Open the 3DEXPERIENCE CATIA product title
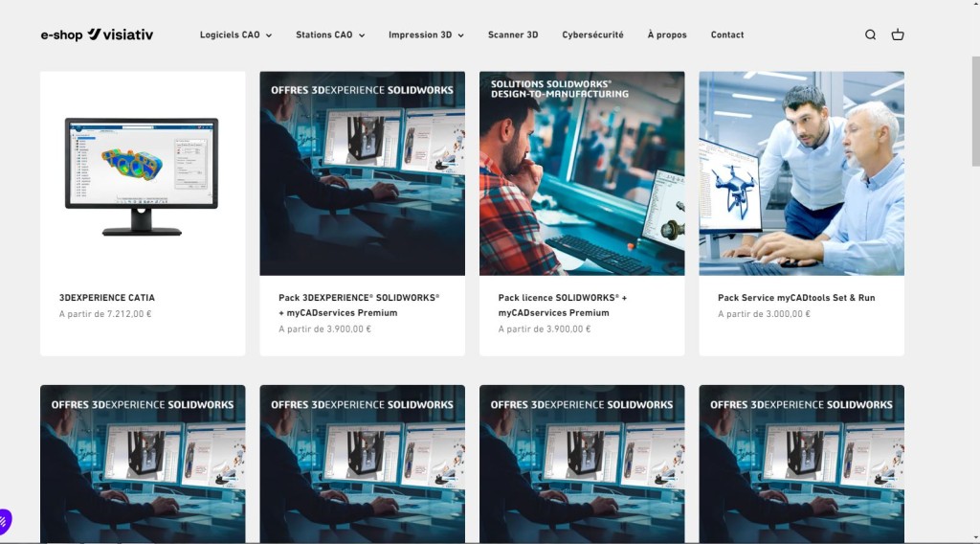 pos(107,298)
